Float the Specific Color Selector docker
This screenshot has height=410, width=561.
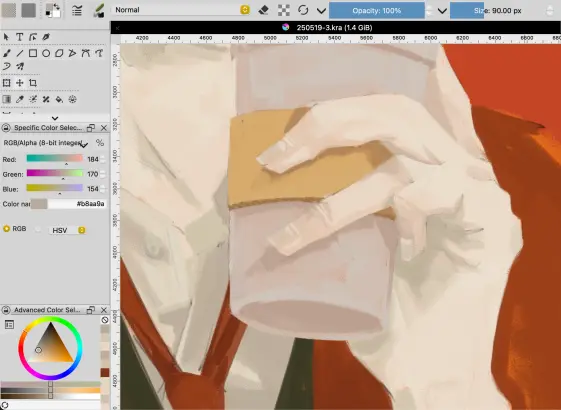[91, 128]
